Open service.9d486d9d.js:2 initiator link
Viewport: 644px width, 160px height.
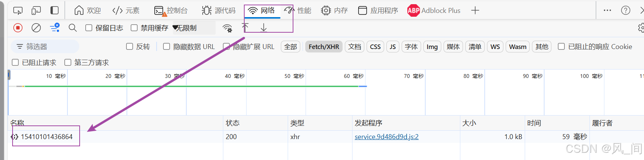386,136
